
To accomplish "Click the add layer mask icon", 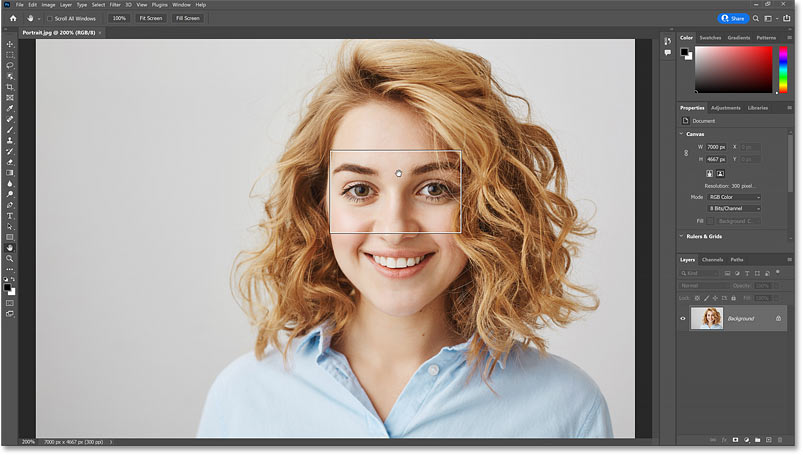I will click(x=735, y=440).
